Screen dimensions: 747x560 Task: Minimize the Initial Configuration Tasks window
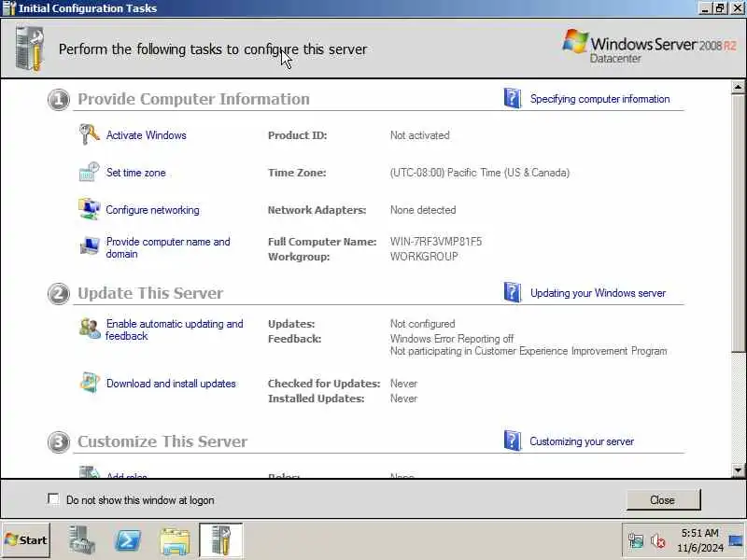pyautogui.click(x=706, y=8)
